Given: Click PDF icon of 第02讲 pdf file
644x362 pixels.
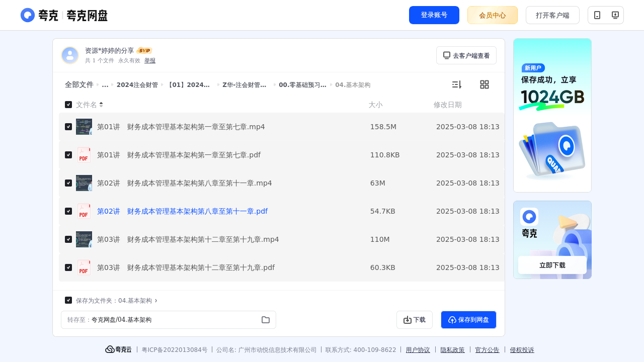Looking at the screenshot, I should 84,211.
